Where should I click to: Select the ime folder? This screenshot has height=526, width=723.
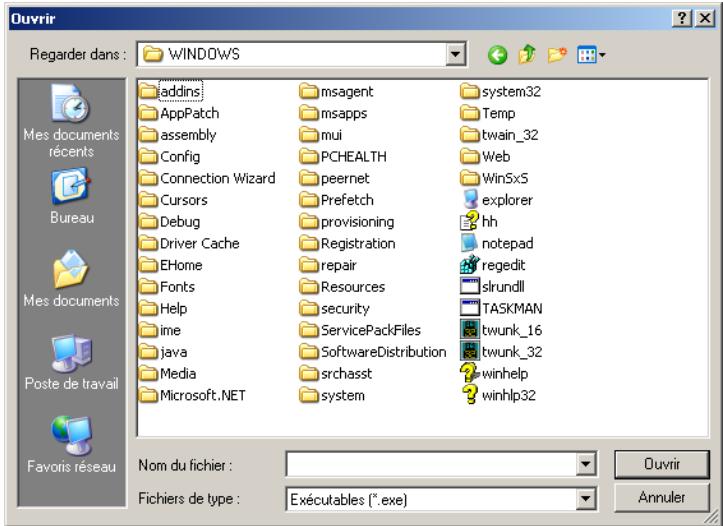coord(160,330)
